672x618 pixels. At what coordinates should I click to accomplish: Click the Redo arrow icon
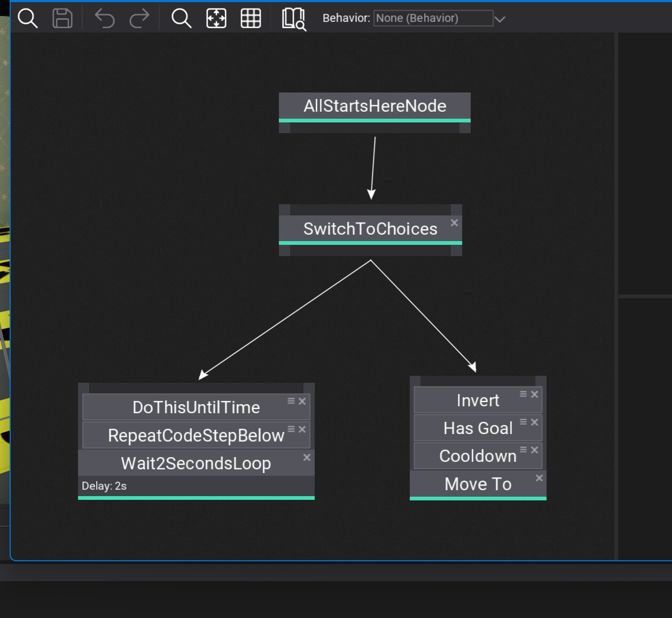pyautogui.click(x=139, y=18)
